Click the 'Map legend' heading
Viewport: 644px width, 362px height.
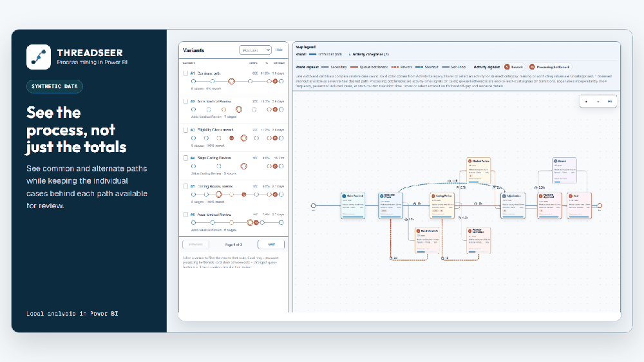(x=305, y=47)
